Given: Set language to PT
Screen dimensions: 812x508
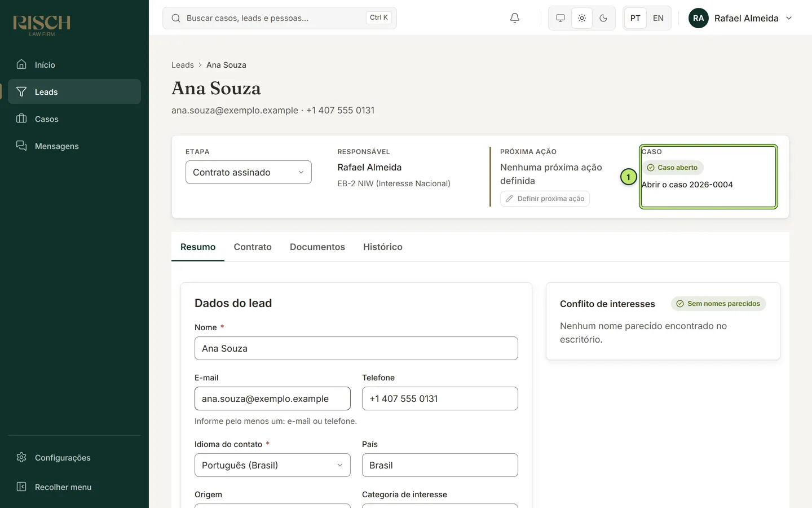Looking at the screenshot, I should 636,18.
